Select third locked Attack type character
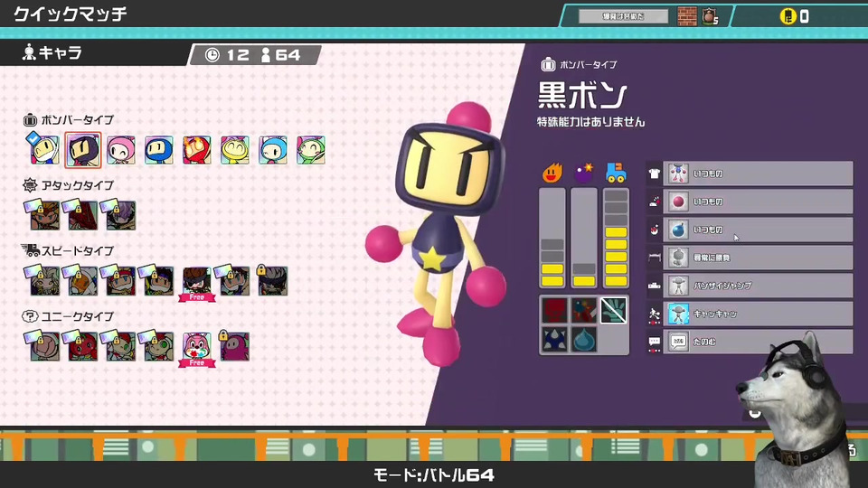 pyautogui.click(x=120, y=215)
